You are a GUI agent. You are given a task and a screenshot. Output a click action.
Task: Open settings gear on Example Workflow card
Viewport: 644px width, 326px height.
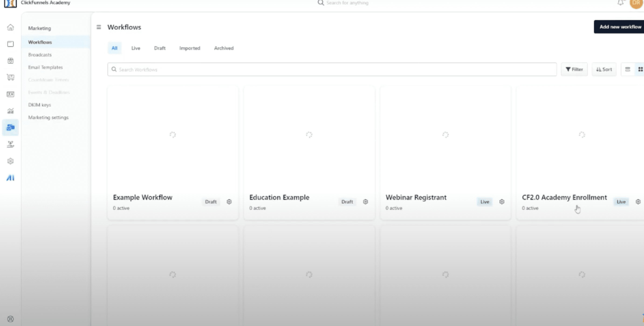click(229, 202)
